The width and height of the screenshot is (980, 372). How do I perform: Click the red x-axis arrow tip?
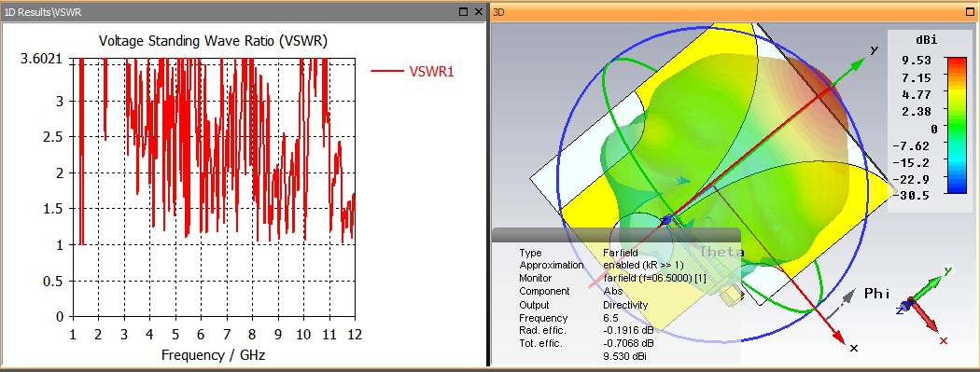[841, 339]
